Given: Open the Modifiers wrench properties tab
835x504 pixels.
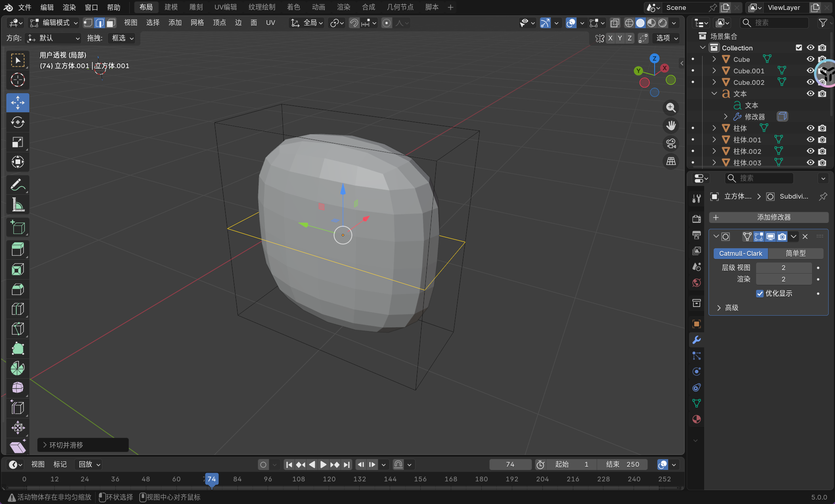Looking at the screenshot, I should [x=696, y=340].
